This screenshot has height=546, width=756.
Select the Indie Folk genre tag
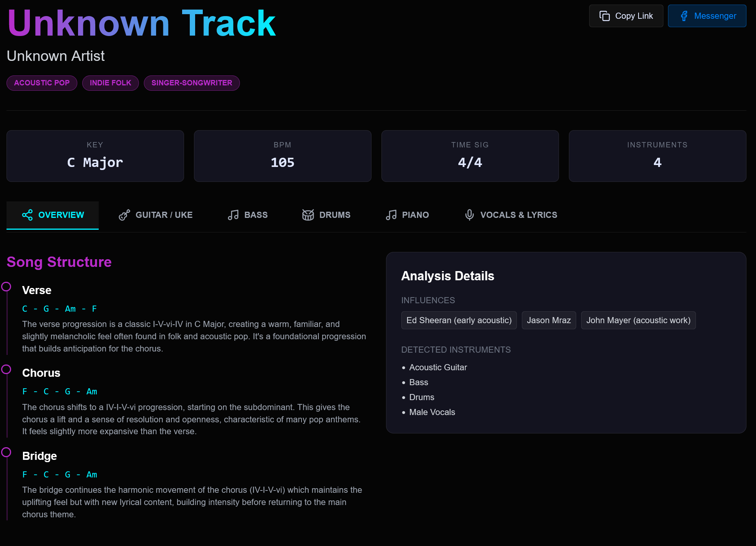pos(110,83)
